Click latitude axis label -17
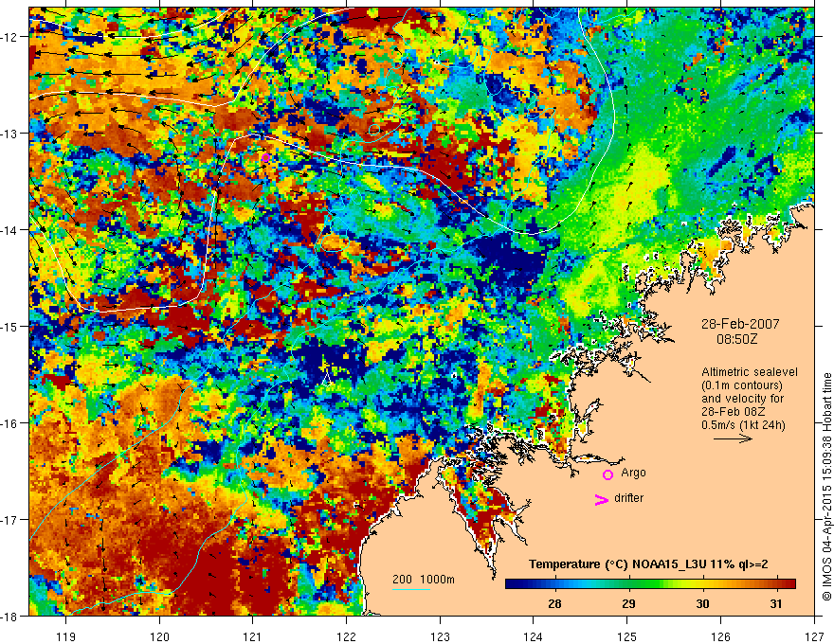The height and width of the screenshot is (644, 834). [x=9, y=520]
